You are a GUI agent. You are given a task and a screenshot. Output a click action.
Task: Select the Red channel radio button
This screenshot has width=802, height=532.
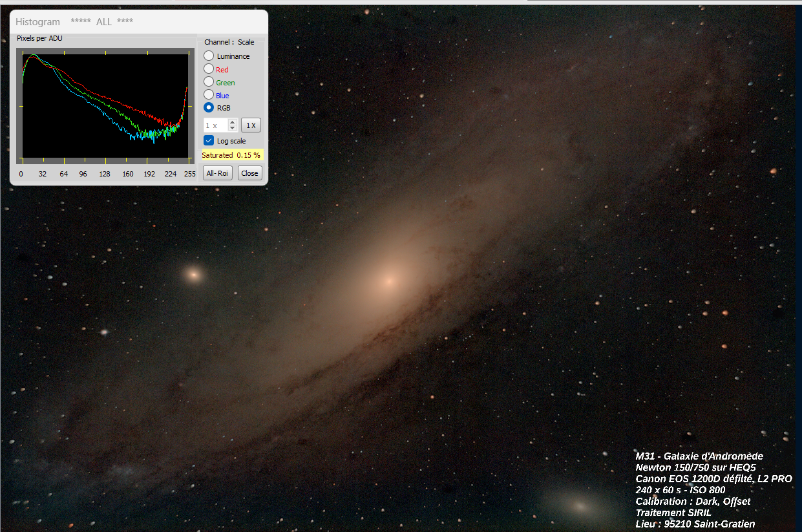click(209, 69)
